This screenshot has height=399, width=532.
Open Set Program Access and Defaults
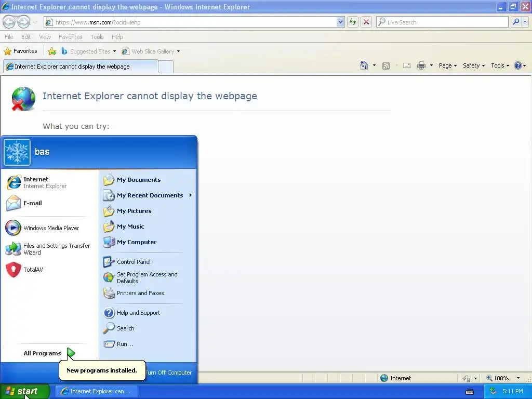point(148,277)
